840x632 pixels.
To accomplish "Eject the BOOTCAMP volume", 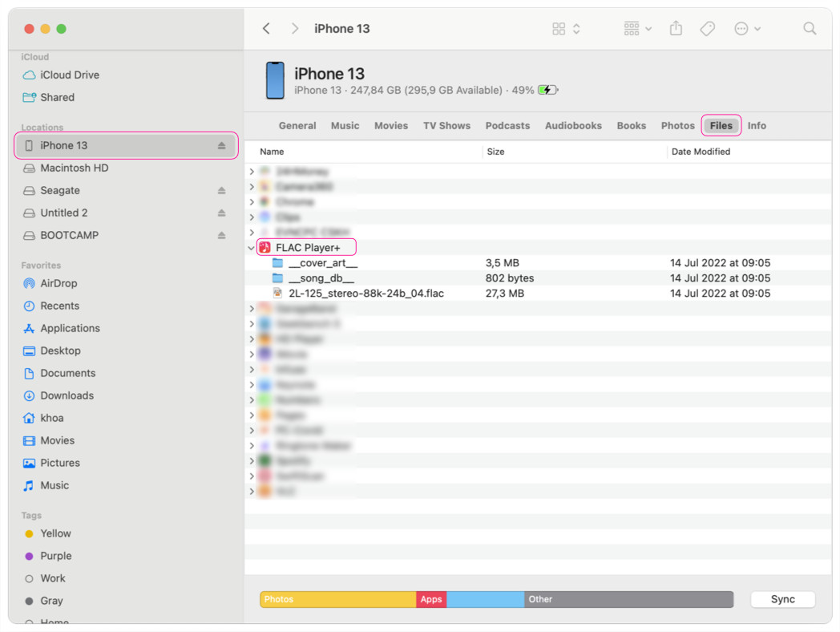I will click(221, 236).
